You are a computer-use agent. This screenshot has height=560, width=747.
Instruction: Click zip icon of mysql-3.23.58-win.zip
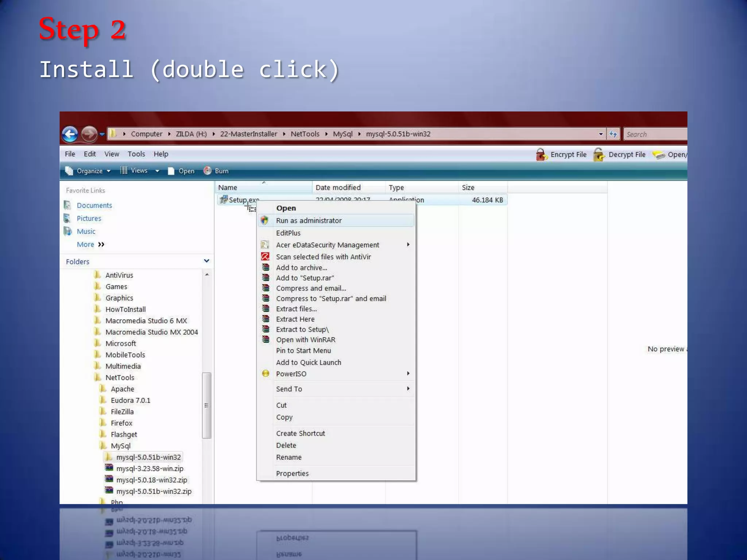click(109, 468)
